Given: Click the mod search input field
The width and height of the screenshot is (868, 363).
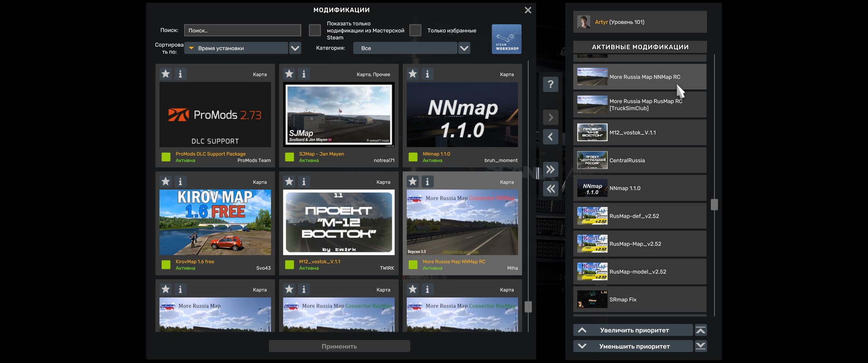Looking at the screenshot, I should click(243, 30).
